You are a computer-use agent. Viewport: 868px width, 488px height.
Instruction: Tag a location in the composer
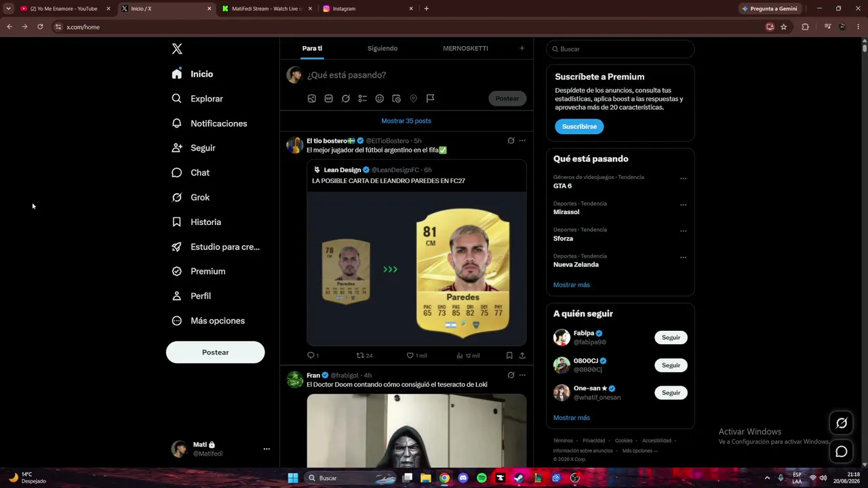tap(413, 98)
